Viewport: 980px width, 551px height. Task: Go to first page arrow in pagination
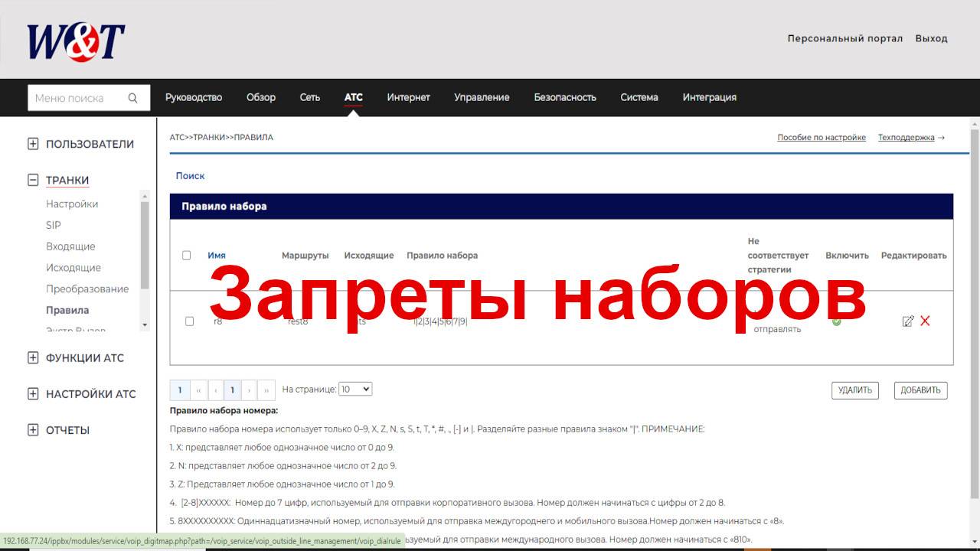(x=199, y=390)
